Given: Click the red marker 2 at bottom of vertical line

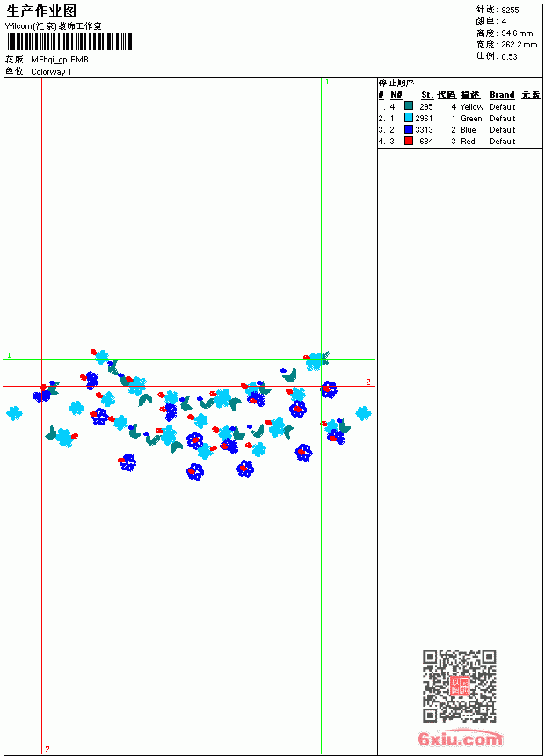Looking at the screenshot, I should pos(47,749).
